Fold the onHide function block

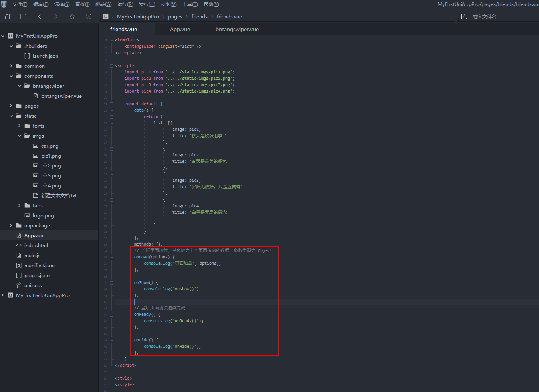click(x=112, y=340)
